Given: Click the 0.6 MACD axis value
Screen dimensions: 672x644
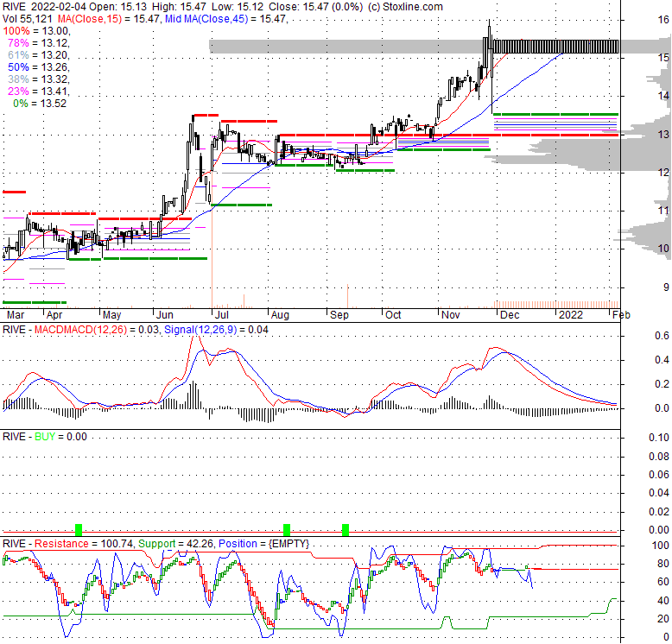Looking at the screenshot, I should (662, 335).
